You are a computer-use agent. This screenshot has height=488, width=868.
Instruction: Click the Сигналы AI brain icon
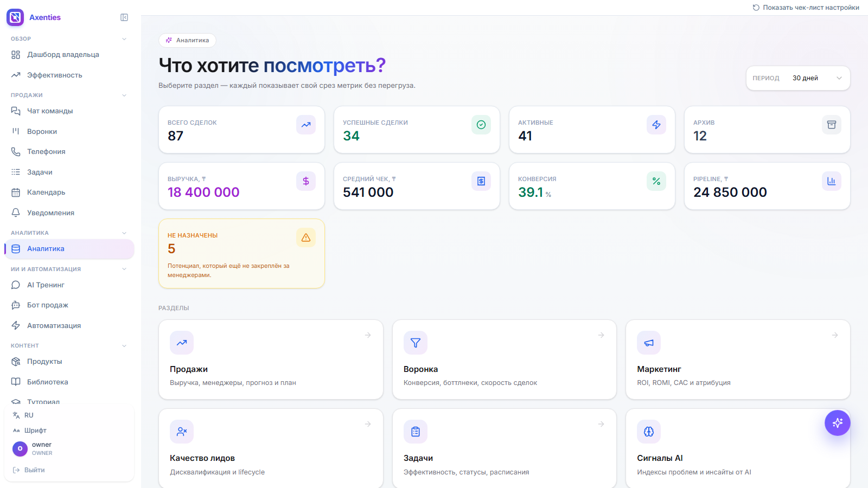coord(649,432)
